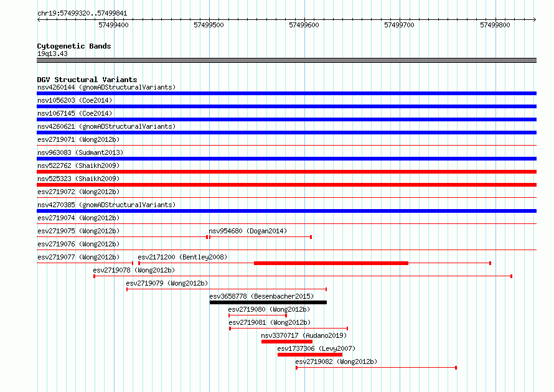This screenshot has width=554, height=392.
Task: Open variant esv2719080 (Wong2012b)
Action: click(269, 309)
